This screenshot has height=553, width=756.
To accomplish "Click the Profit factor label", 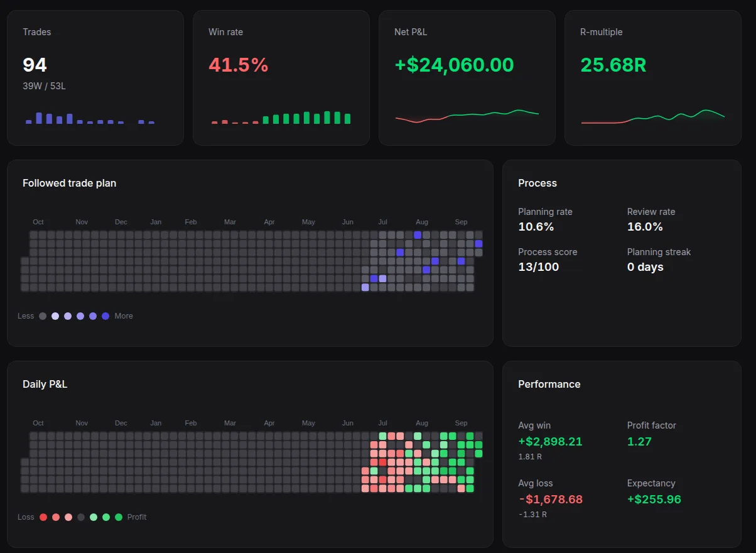I will [x=652, y=425].
